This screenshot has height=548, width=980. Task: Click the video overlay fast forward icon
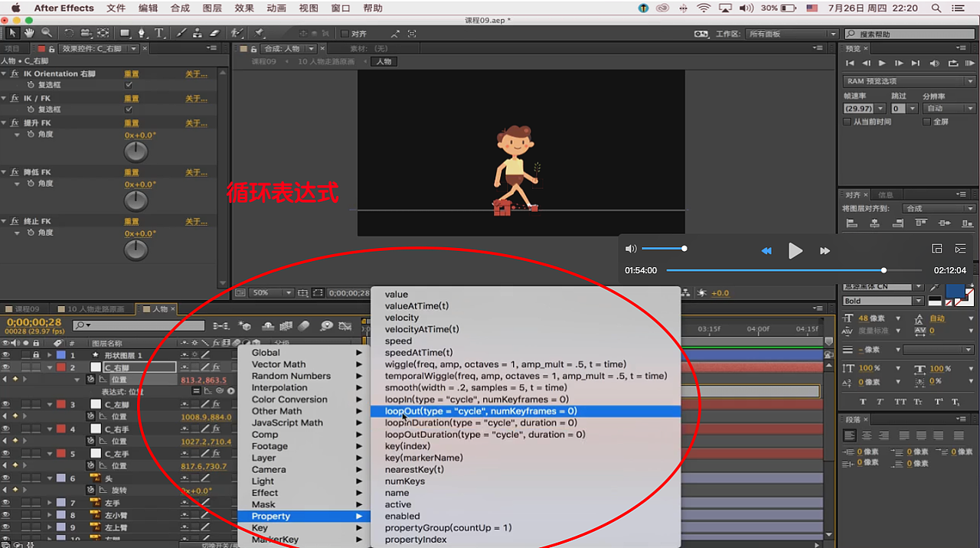[x=825, y=250]
